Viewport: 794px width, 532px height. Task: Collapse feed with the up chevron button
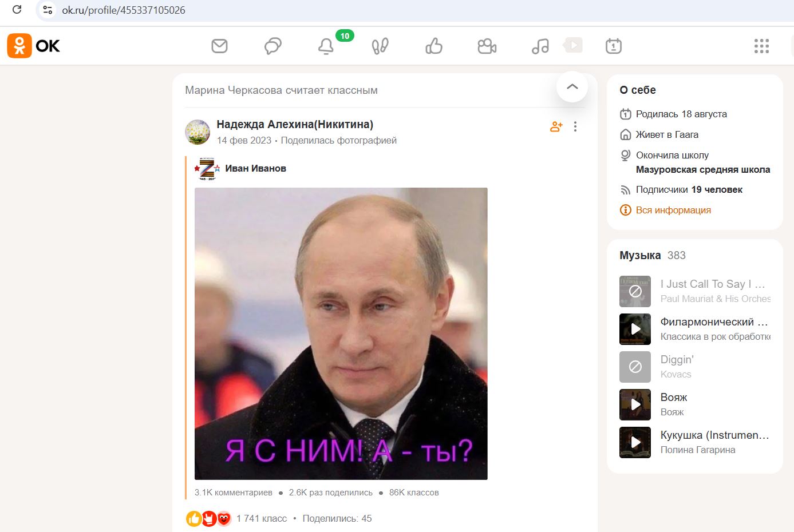click(x=572, y=87)
